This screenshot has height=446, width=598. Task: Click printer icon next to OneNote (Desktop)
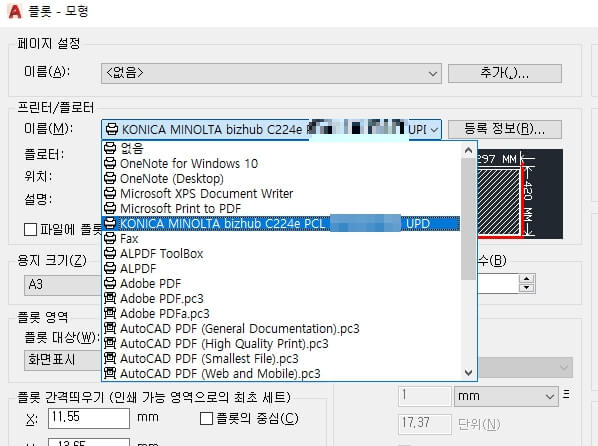click(110, 178)
